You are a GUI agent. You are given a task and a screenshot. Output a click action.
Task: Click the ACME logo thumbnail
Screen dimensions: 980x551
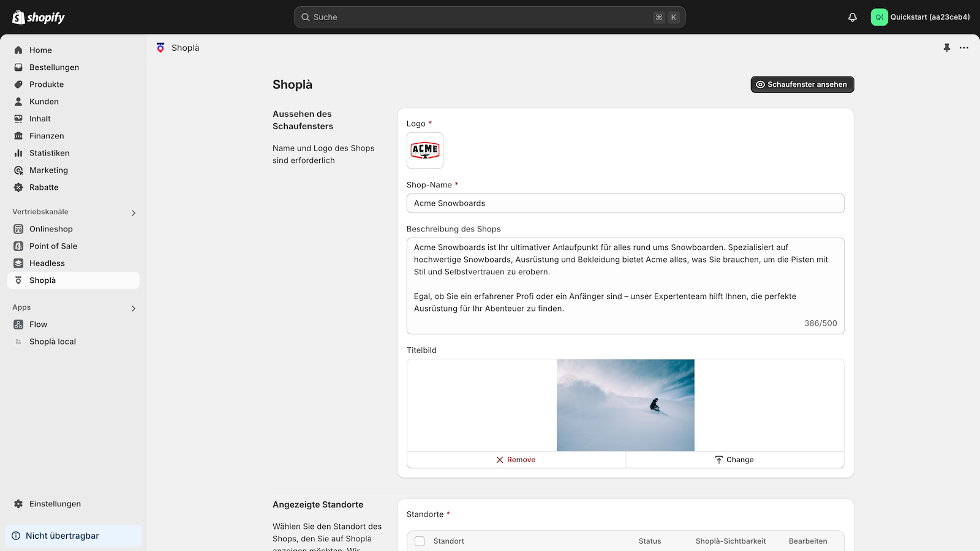pyautogui.click(x=425, y=151)
